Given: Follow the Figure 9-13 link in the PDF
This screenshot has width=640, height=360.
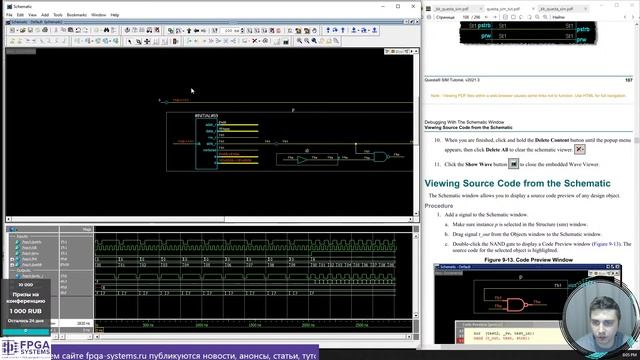Looking at the screenshot, I should tap(606, 244).
